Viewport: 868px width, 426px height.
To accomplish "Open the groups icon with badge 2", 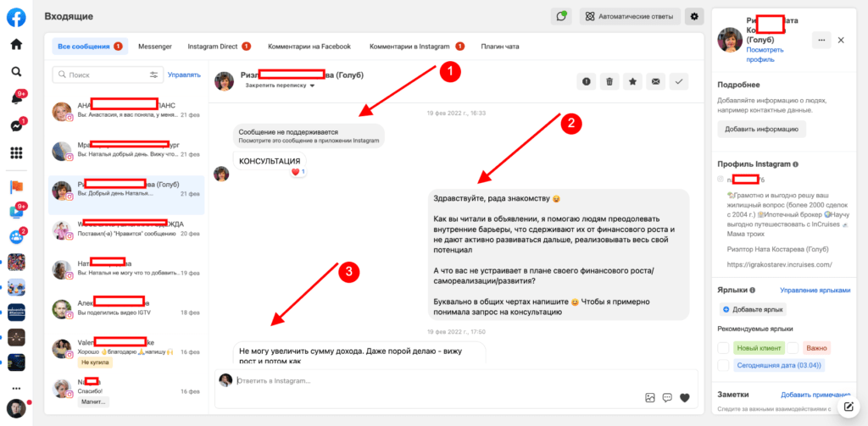I will (x=16, y=237).
